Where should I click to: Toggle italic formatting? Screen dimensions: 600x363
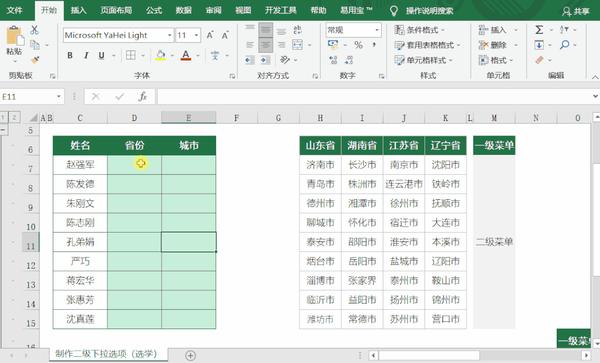click(x=86, y=55)
